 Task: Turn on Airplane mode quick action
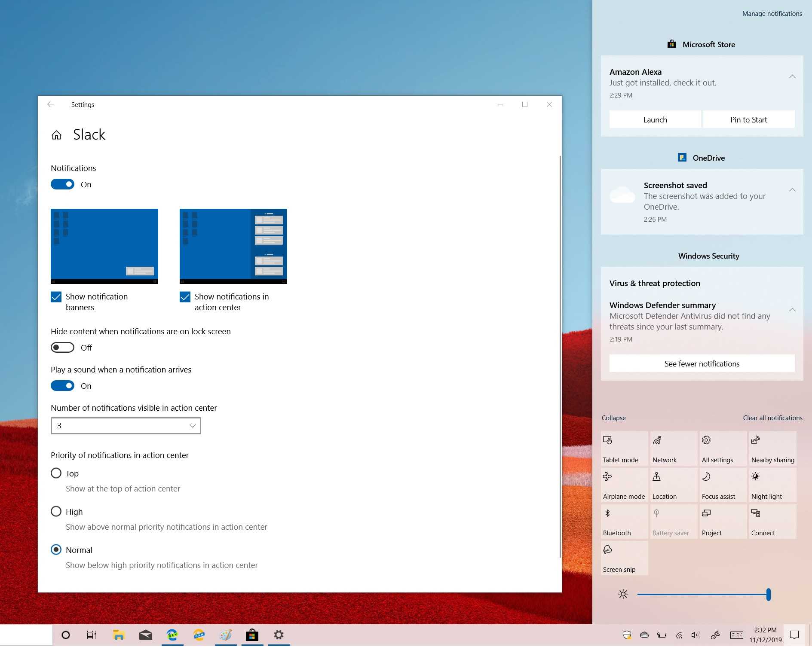click(x=624, y=485)
